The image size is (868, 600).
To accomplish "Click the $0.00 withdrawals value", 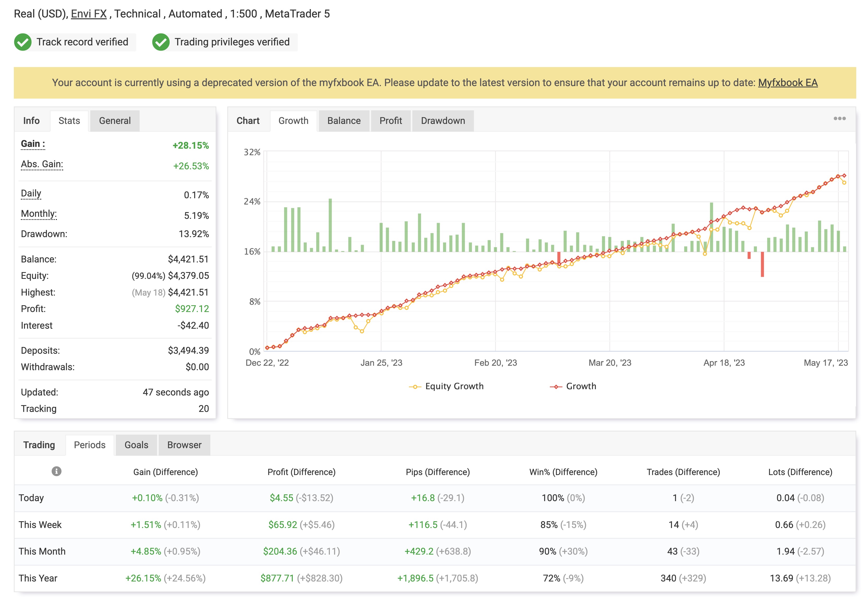I will tap(197, 367).
